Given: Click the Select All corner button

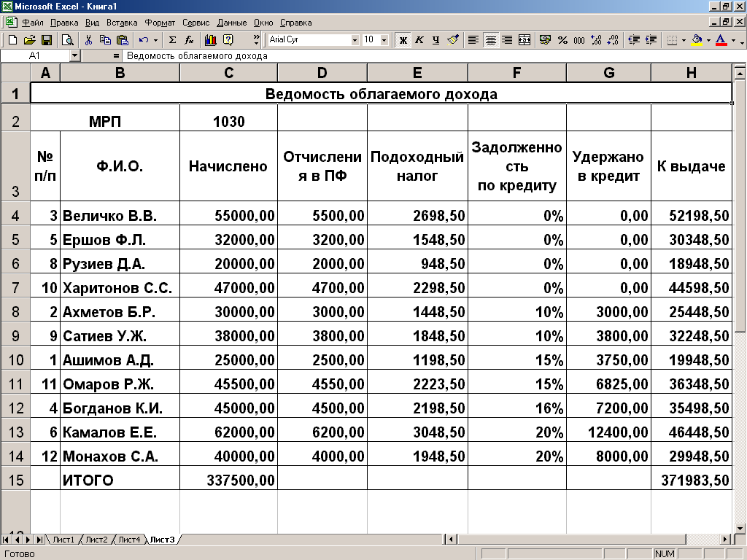Looking at the screenshot, I should point(16,73).
